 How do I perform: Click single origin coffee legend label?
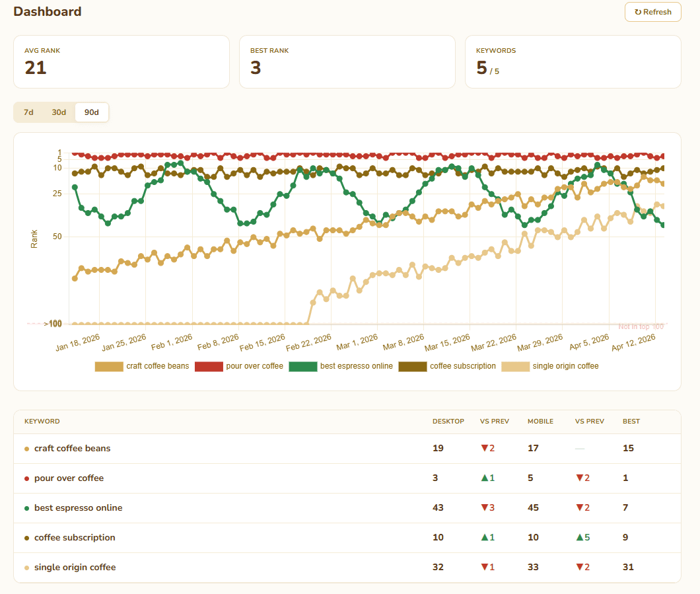coord(566,366)
